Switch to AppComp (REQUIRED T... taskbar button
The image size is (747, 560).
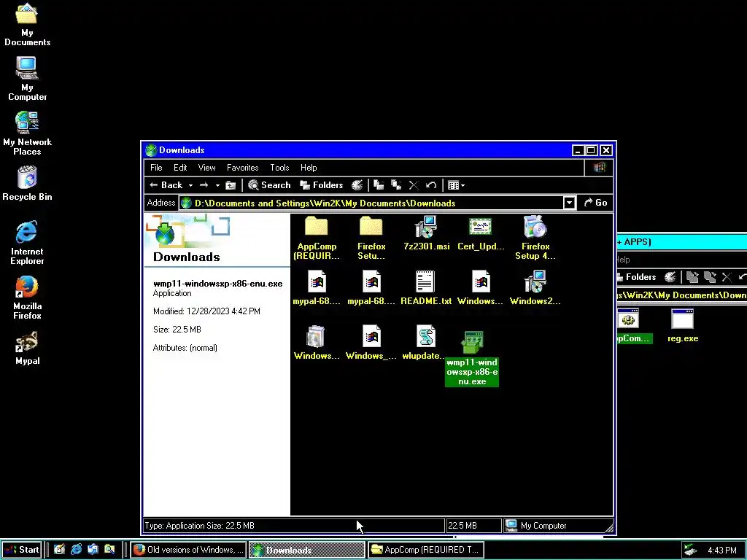click(x=425, y=550)
